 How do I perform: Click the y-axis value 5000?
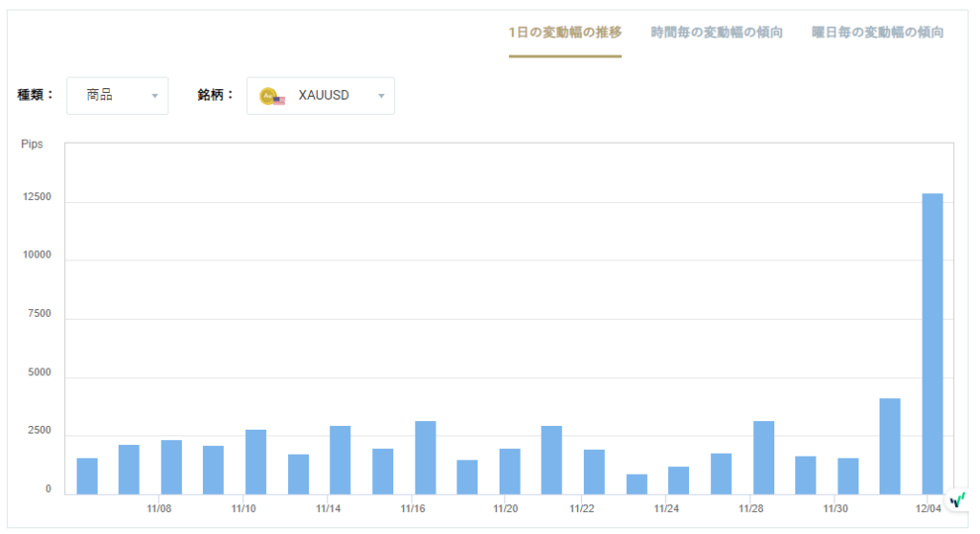coord(39,372)
